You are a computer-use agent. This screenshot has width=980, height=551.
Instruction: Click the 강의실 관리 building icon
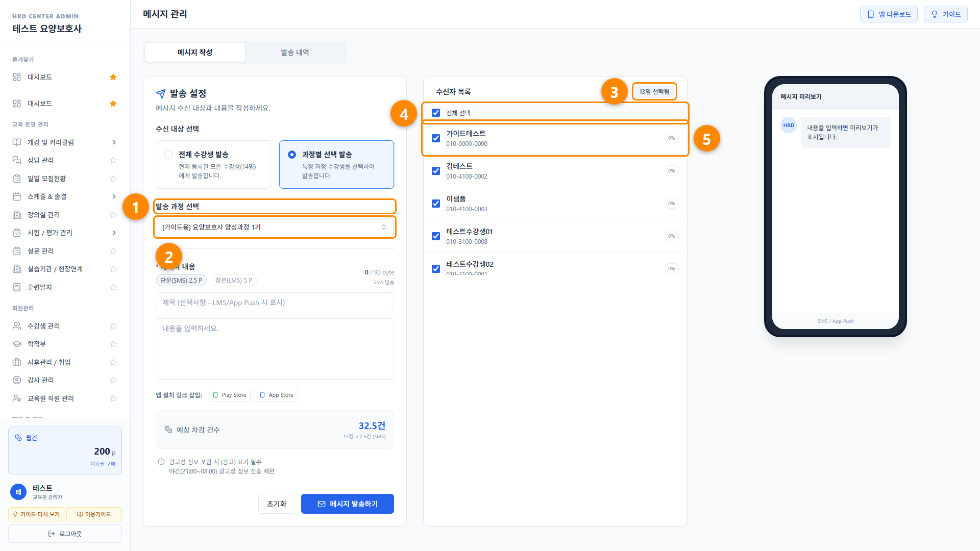pos(17,215)
